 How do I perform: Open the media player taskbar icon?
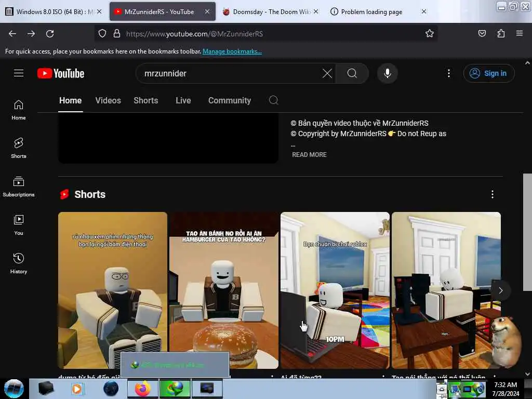tap(77, 389)
